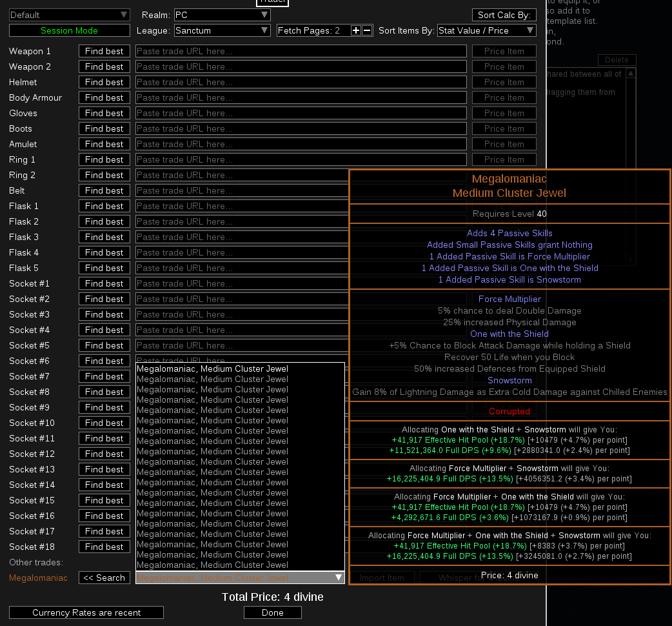This screenshot has height=626, width=672.
Task: Click Find best for Ring 1
Action: tap(104, 159)
